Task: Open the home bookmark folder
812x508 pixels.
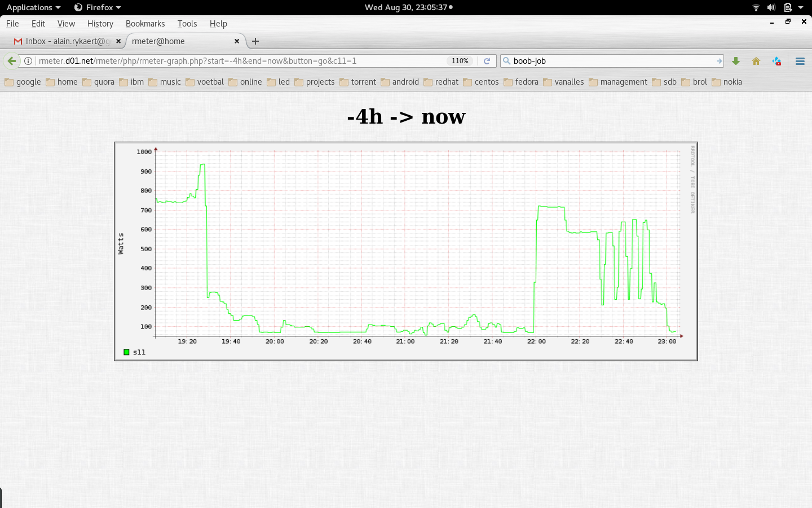Action: coord(62,82)
